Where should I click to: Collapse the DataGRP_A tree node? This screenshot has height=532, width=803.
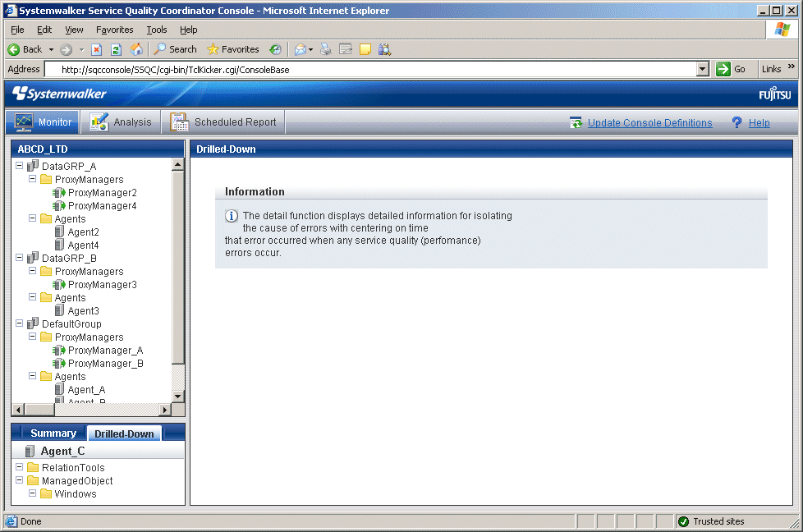[19, 165]
